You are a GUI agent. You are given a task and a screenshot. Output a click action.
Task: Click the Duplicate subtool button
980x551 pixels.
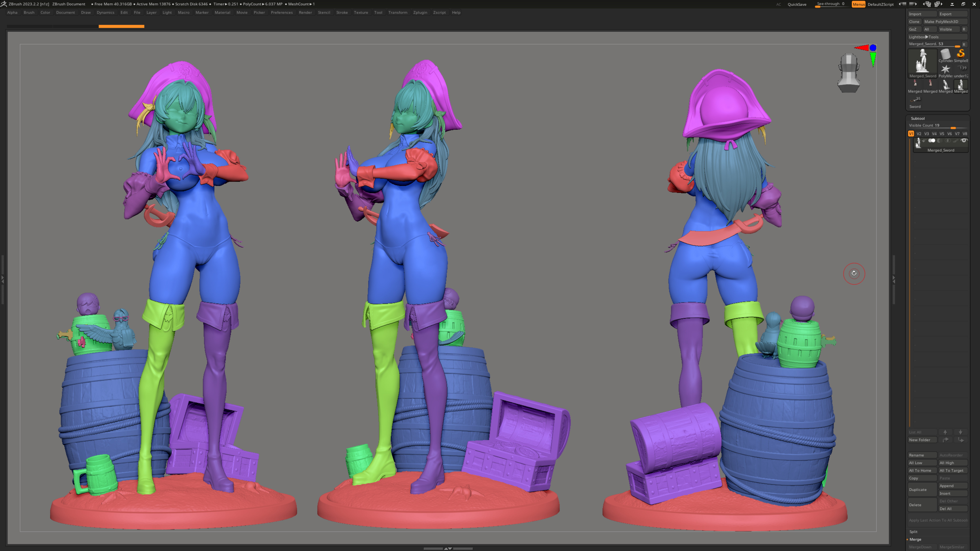coord(923,490)
